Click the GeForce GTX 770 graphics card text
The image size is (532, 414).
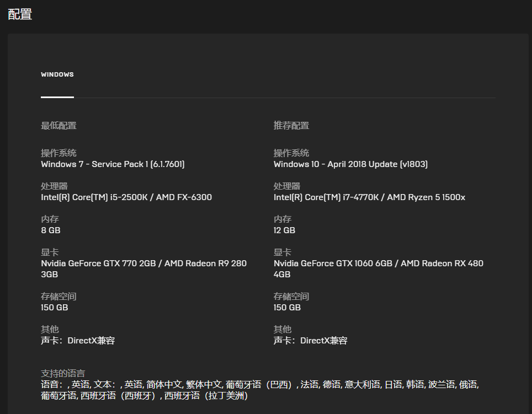pos(143,264)
